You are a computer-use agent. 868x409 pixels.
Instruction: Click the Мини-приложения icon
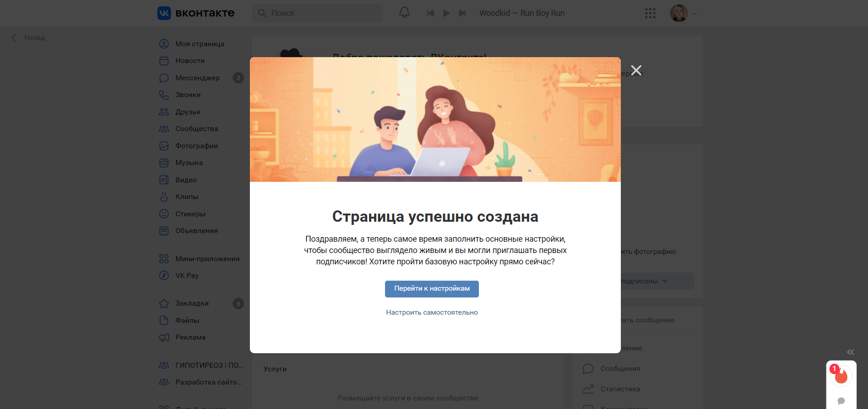(164, 259)
